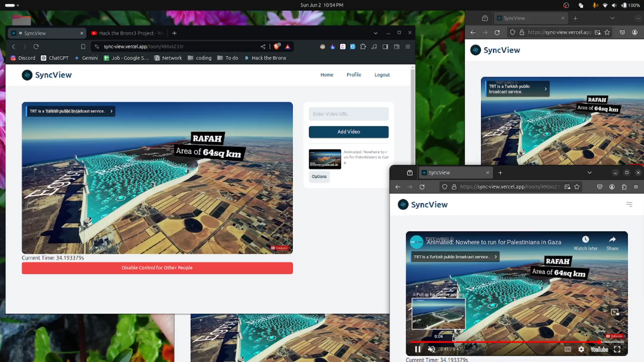Unmute the YouTube video

pos(432,349)
